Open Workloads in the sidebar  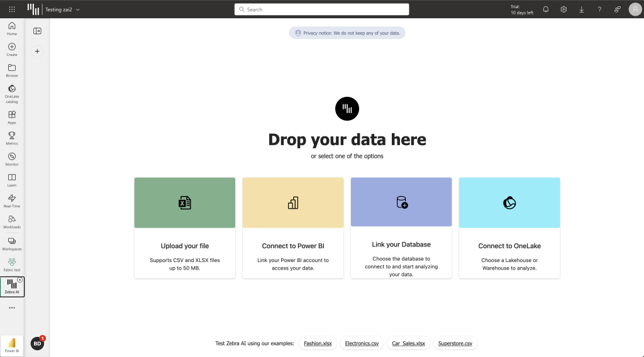point(12,222)
